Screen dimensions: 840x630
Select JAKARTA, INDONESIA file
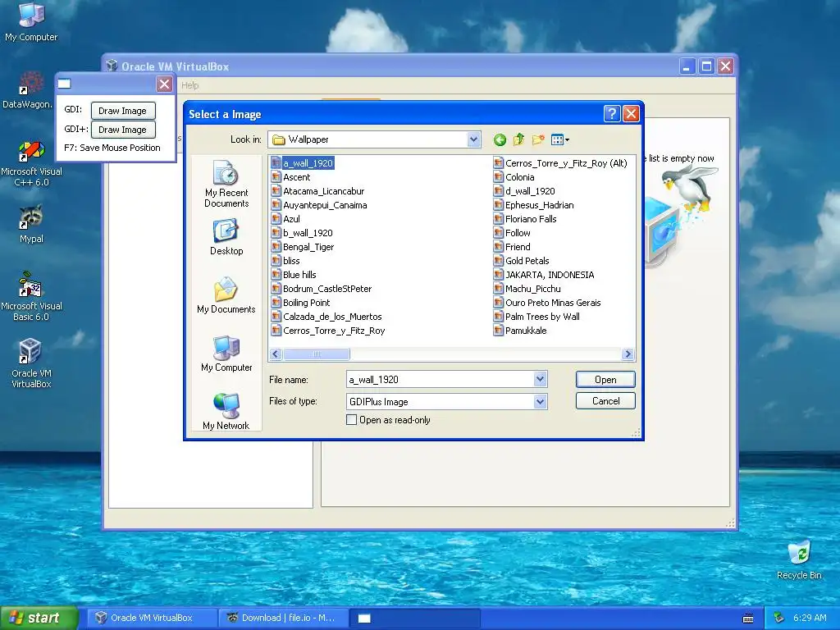(544, 275)
